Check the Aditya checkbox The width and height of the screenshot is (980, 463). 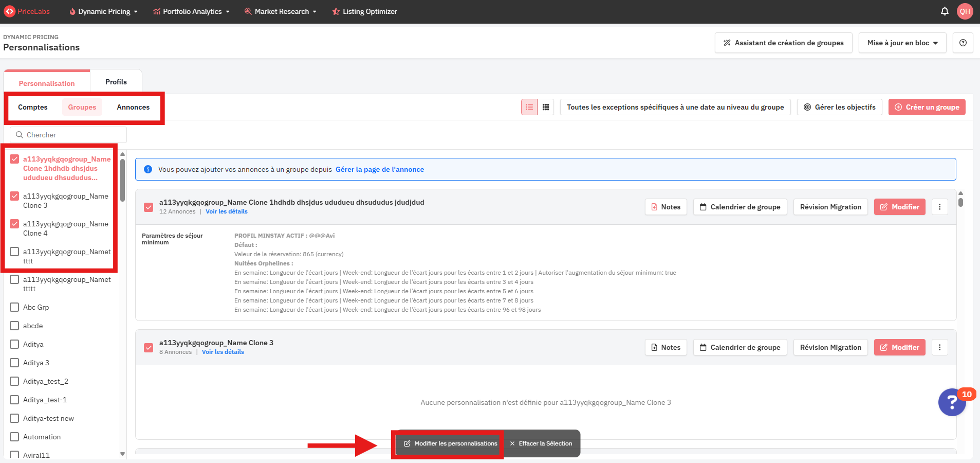click(14, 344)
